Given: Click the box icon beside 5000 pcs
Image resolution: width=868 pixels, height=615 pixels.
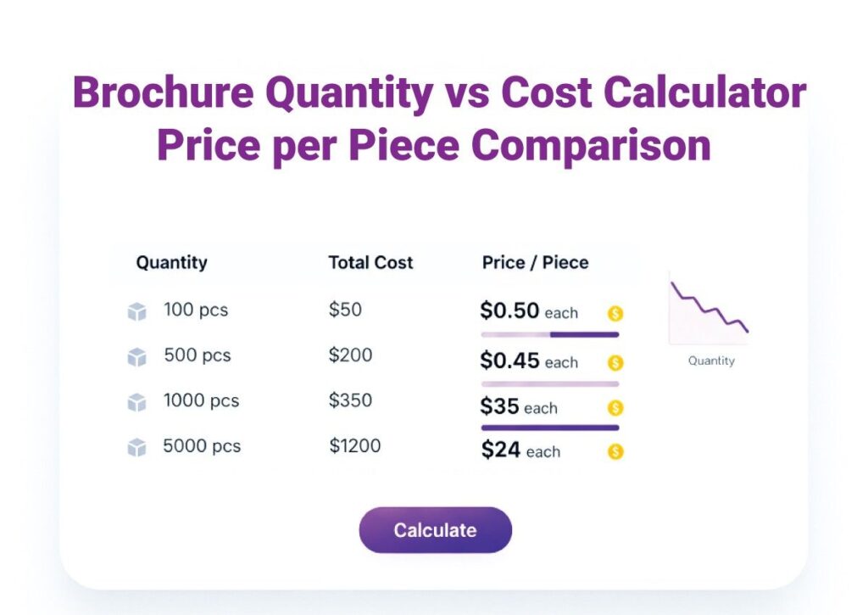Looking at the screenshot, I should click(136, 448).
